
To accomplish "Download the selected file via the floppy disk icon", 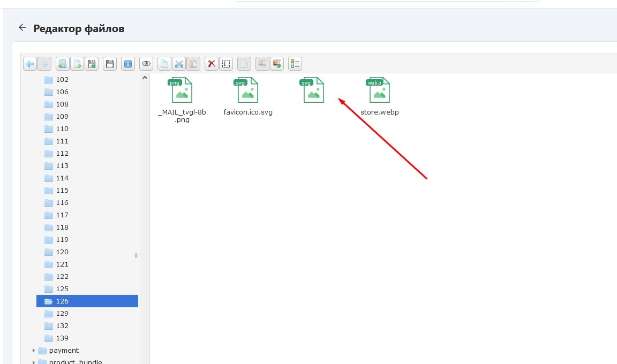I will (x=110, y=64).
